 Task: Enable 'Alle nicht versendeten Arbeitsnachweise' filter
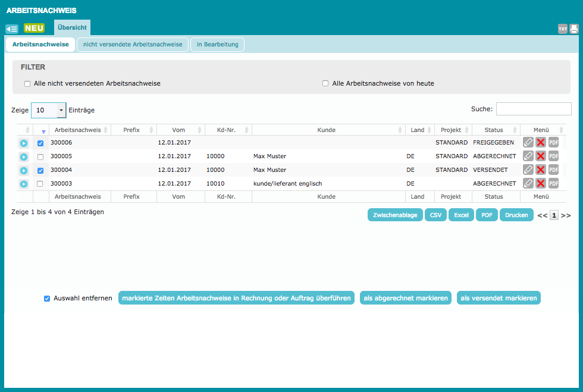click(x=27, y=84)
